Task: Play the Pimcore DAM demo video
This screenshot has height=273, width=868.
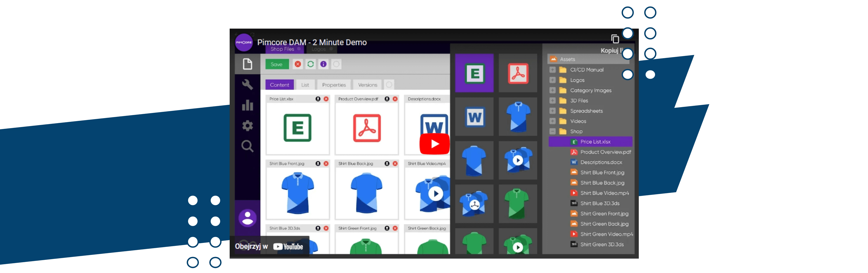Action: pyautogui.click(x=434, y=144)
